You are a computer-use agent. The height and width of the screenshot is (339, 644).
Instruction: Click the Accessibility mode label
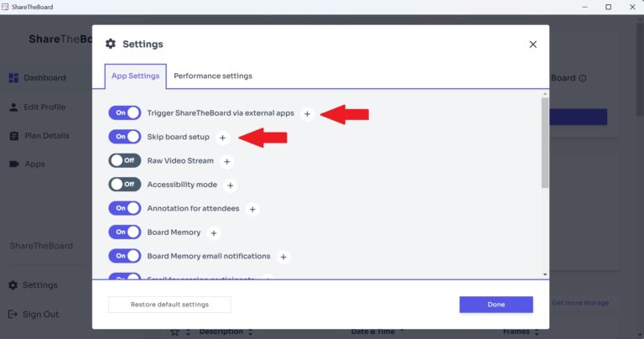coord(182,185)
